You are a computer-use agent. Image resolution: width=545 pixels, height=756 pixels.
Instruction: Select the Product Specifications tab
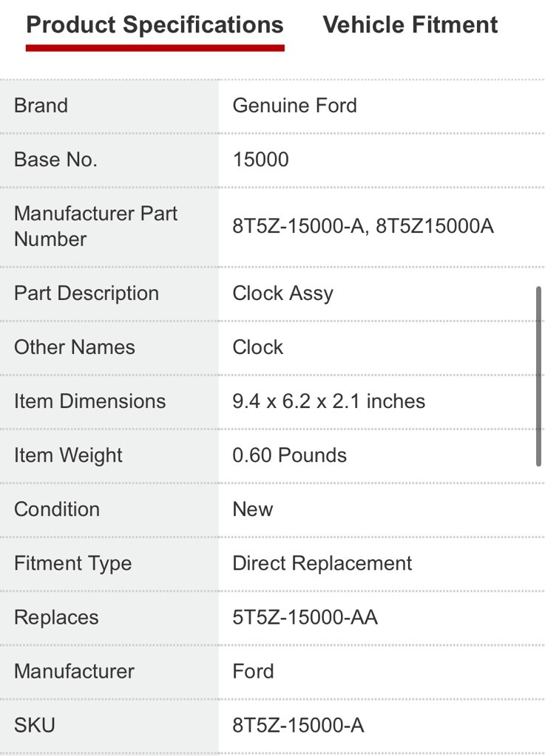point(155,25)
